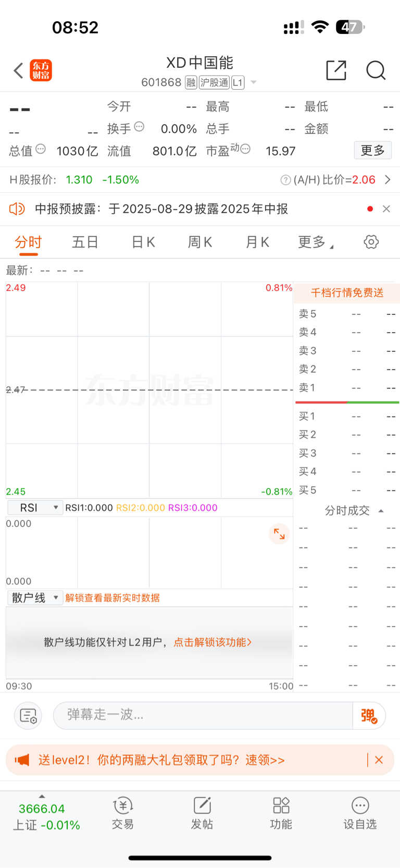Tap the RSI1:0.000 readout

pyautogui.click(x=89, y=508)
